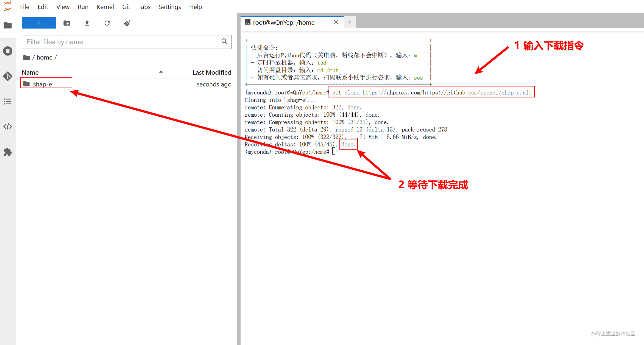Click the git clone command text in terminal
Image resolution: width=644 pixels, height=345 pixels.
point(432,92)
